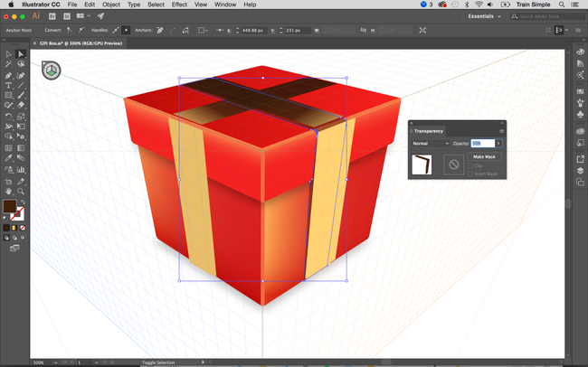This screenshot has width=588, height=367.
Task: Click the Make Mask button
Action: pyautogui.click(x=484, y=156)
